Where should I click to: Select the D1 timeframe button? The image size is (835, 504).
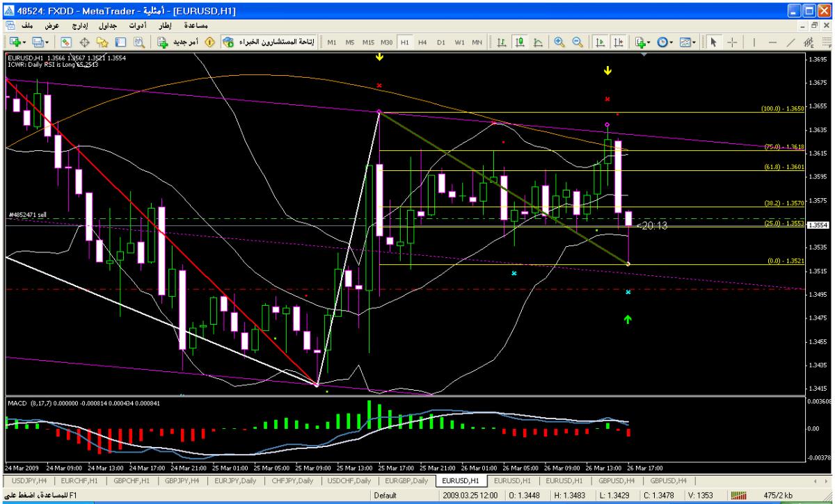[440, 42]
